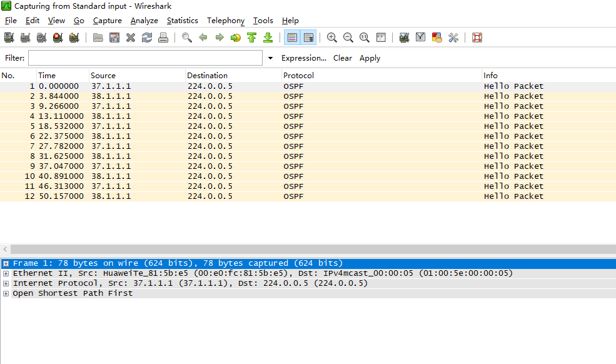Screen dimensions: 616x364
Task: Expand Ethernet II details tree
Action: [6, 273]
